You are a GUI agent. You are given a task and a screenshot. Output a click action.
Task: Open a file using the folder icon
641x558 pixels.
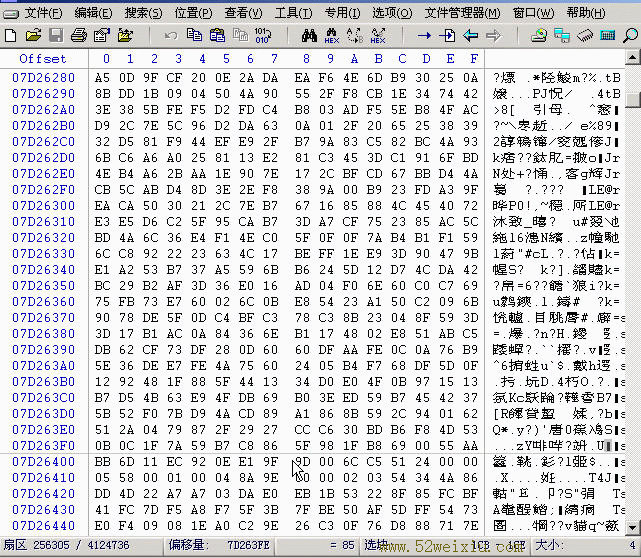point(34,36)
